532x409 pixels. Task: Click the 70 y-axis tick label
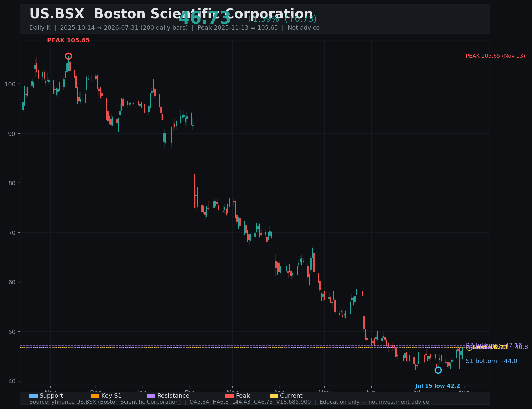12,233
